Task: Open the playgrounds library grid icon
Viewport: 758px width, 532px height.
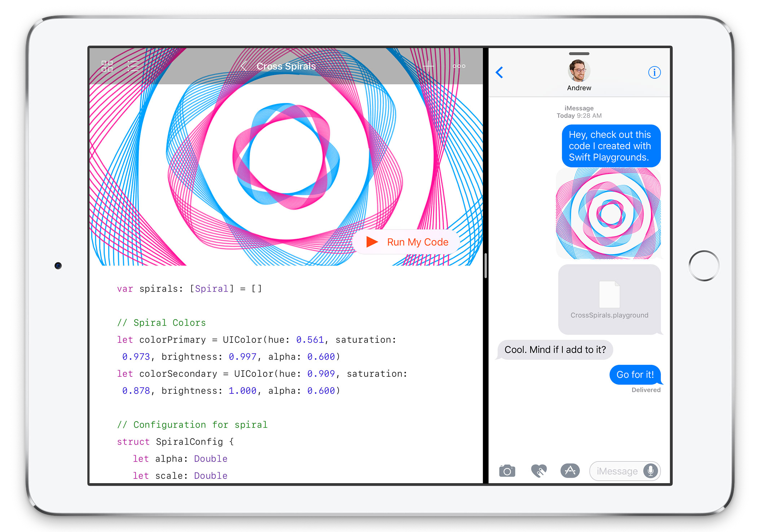Action: click(106, 66)
